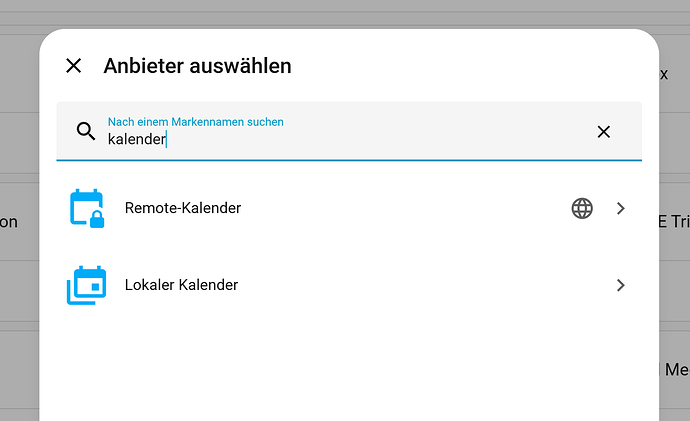Expand Remote-Kalender with its chevron arrow
Image resolution: width=690 pixels, height=421 pixels.
tap(620, 208)
